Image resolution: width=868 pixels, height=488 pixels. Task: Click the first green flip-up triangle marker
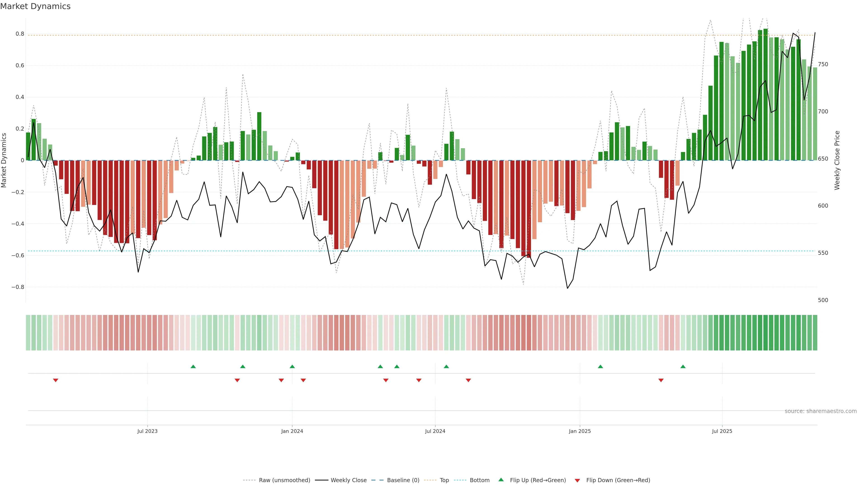pos(193,366)
